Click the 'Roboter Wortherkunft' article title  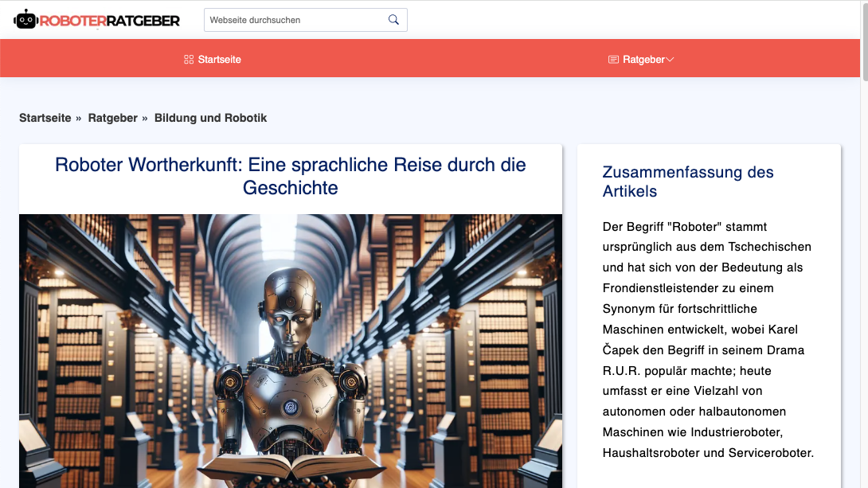(291, 176)
